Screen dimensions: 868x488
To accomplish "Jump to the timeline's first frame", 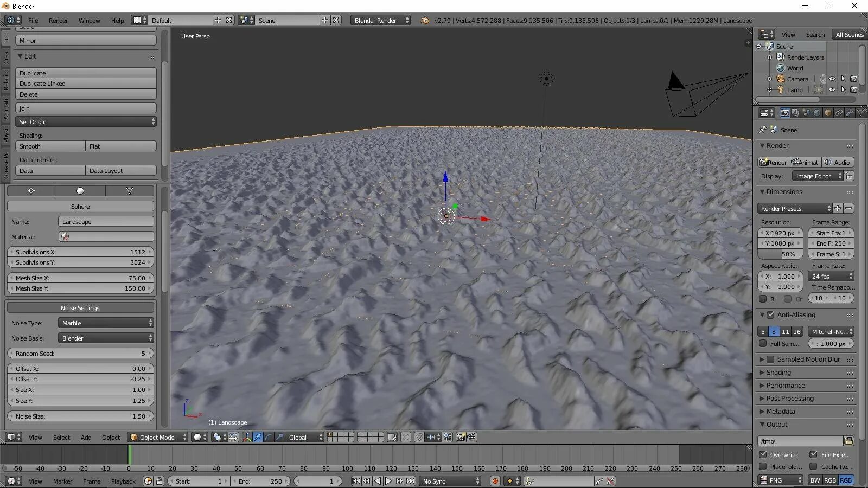I will pos(356,481).
